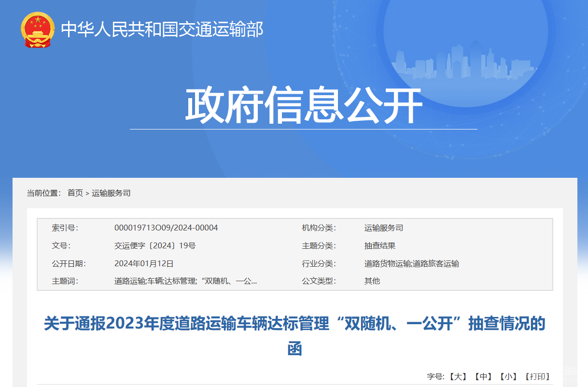
Task: Click the article title about 2023年度道路运输车辆达标管理
Action: 294,336
